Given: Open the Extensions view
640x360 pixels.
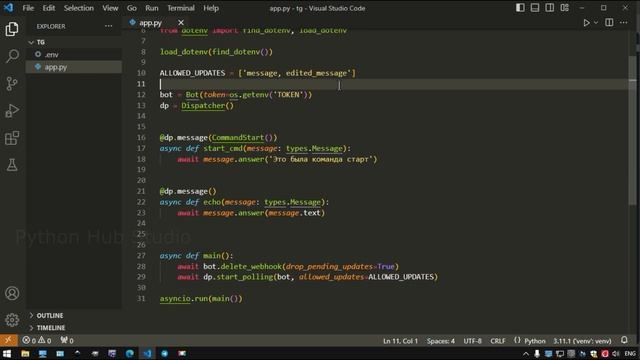Looking at the screenshot, I should [12, 138].
